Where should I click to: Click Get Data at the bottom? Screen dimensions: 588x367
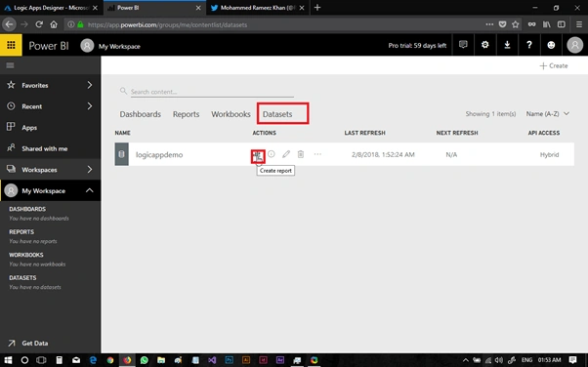[34, 343]
